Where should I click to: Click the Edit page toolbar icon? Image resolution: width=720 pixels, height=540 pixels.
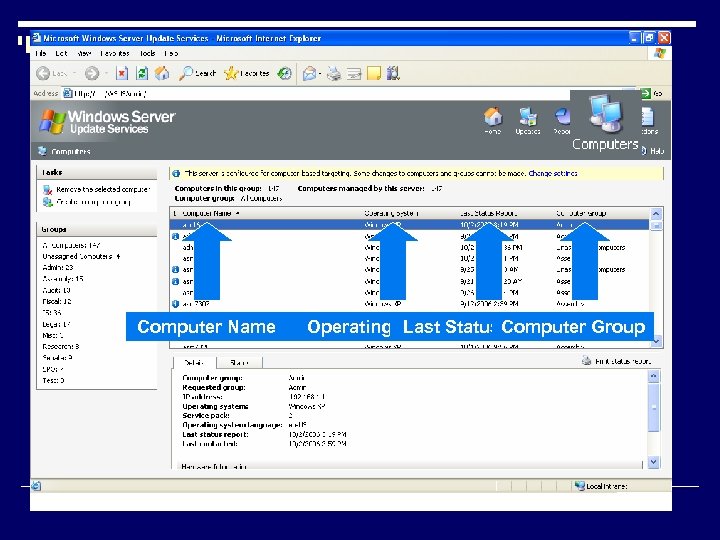354,73
